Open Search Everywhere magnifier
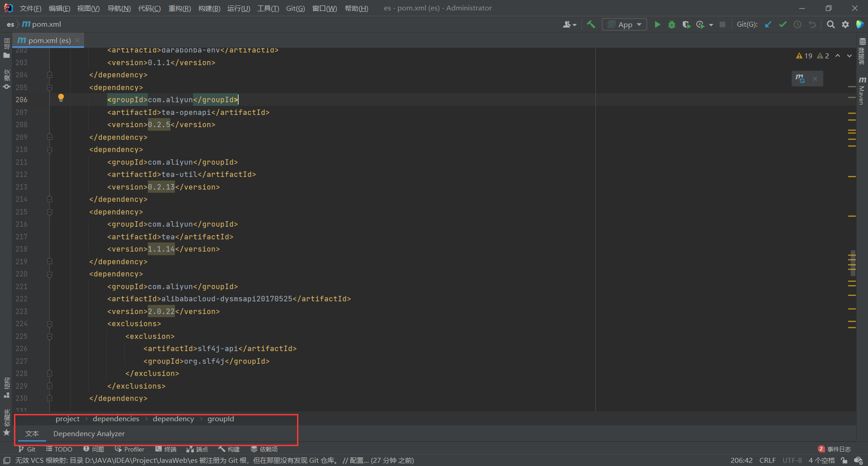 click(x=830, y=24)
